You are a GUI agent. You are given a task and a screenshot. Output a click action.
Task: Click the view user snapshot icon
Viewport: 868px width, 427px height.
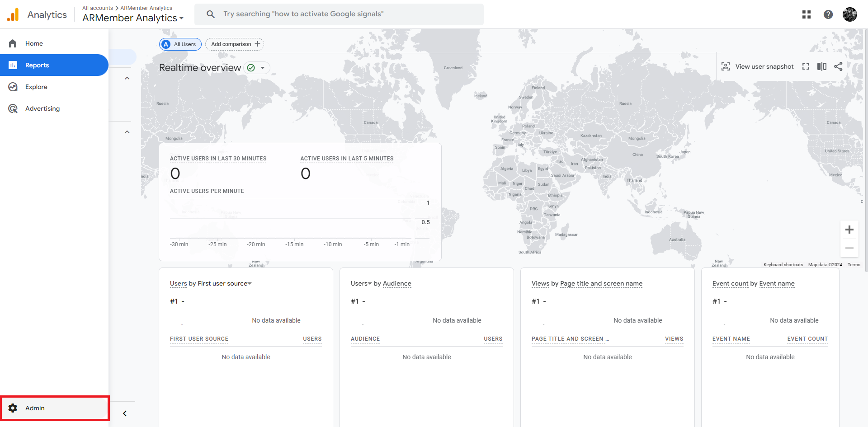726,66
